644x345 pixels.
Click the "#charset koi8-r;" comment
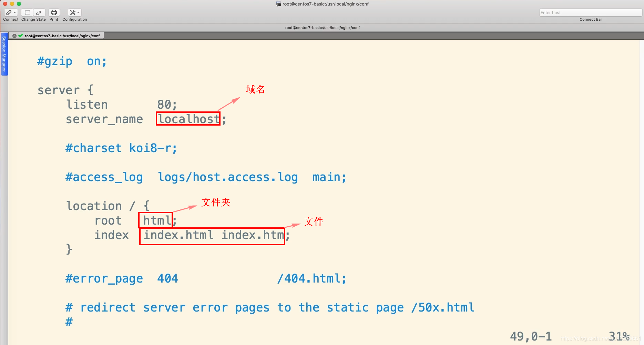click(121, 148)
